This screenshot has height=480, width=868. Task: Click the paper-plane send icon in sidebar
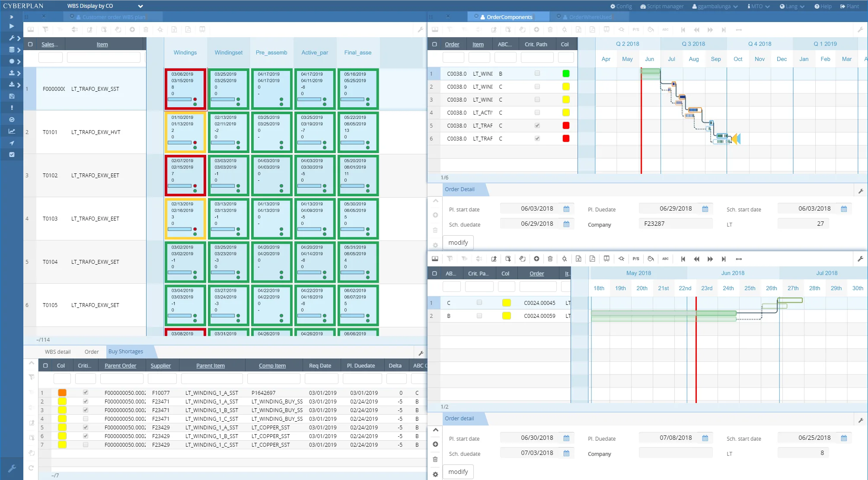tap(12, 143)
